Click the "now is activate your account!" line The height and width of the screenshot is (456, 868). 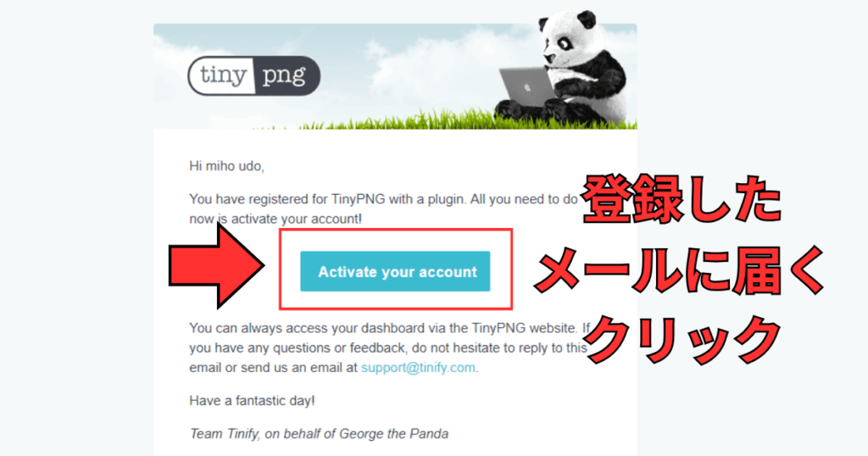pos(275,220)
